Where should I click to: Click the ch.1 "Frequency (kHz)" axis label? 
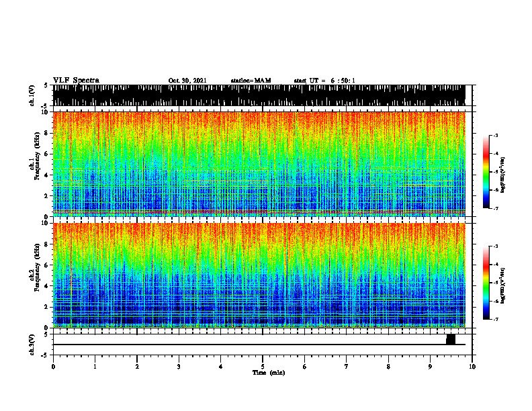click(38, 156)
